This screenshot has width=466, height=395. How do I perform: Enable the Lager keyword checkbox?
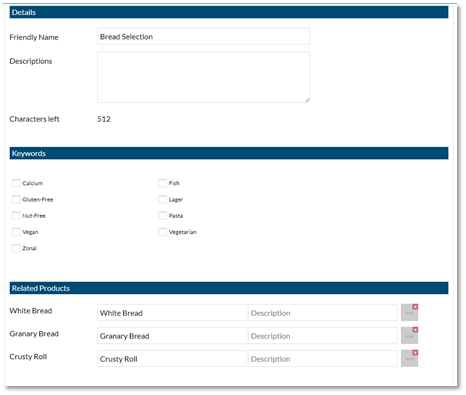tap(162, 199)
